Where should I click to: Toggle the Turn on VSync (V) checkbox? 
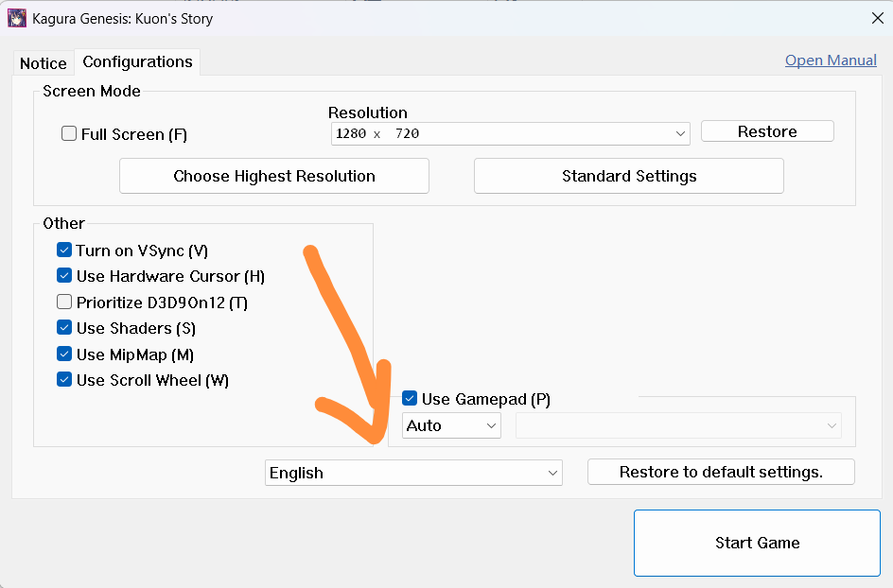[64, 250]
